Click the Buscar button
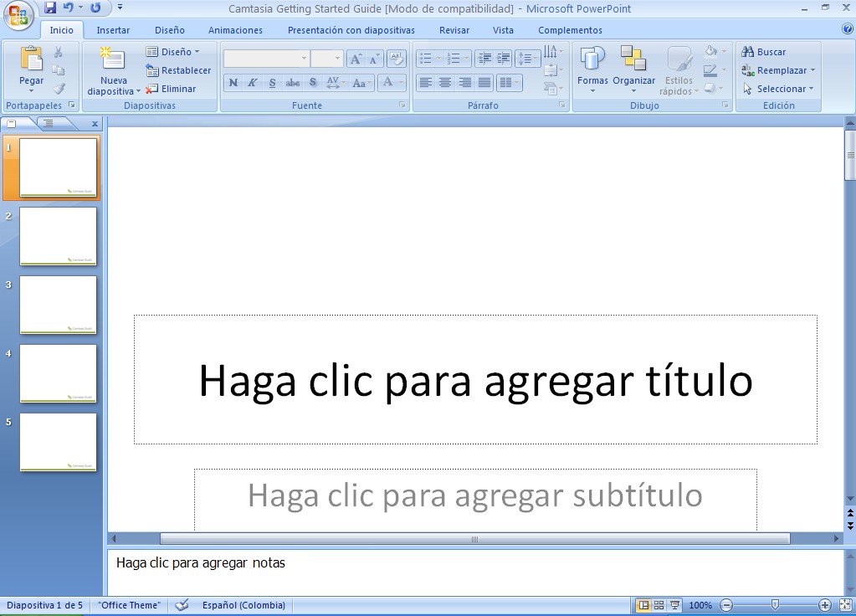856x616 pixels. coord(764,52)
